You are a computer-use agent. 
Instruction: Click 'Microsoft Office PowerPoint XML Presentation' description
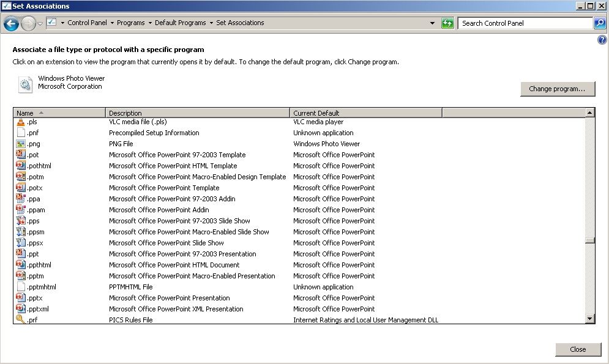coord(176,310)
